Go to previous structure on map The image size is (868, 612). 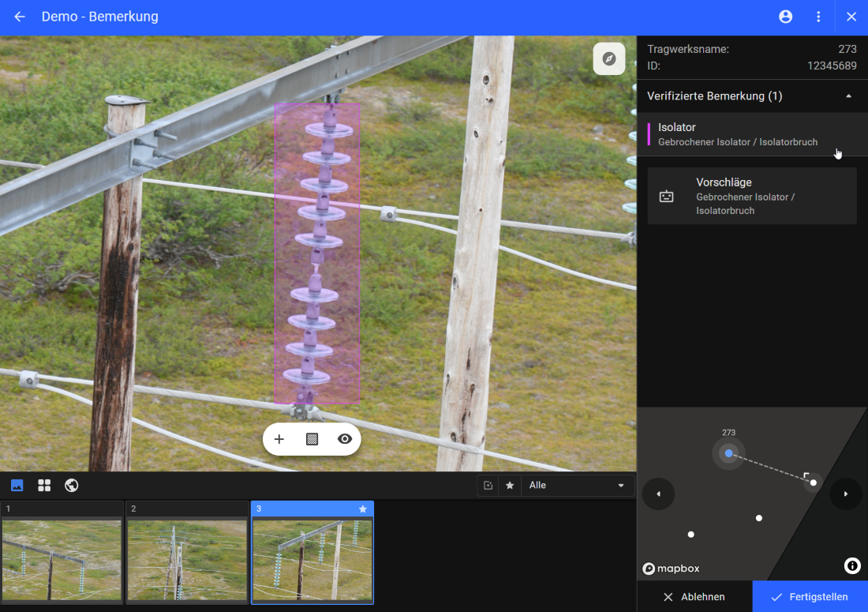[658, 494]
